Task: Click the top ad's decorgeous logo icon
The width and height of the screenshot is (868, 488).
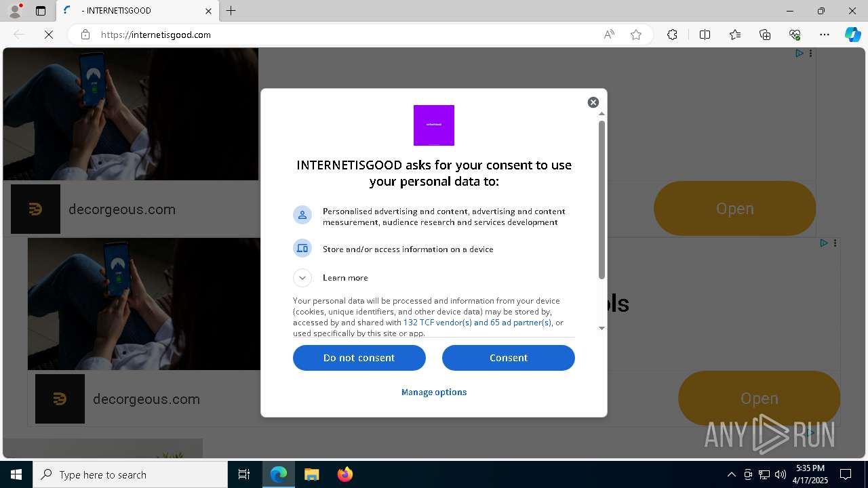Action: tap(35, 209)
